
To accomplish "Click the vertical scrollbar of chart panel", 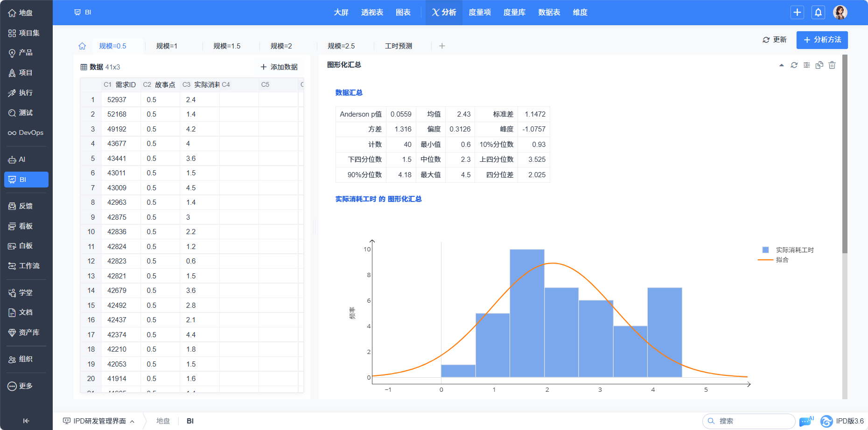I will (x=845, y=154).
